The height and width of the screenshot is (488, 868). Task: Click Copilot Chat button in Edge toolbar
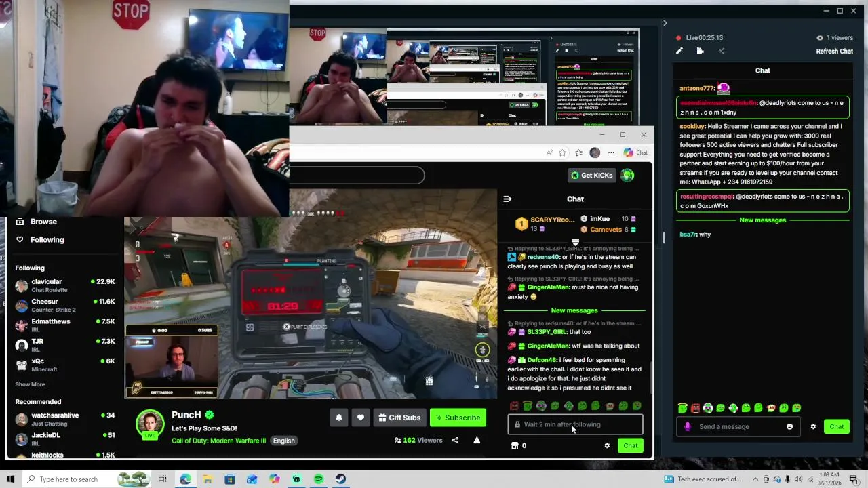[636, 152]
